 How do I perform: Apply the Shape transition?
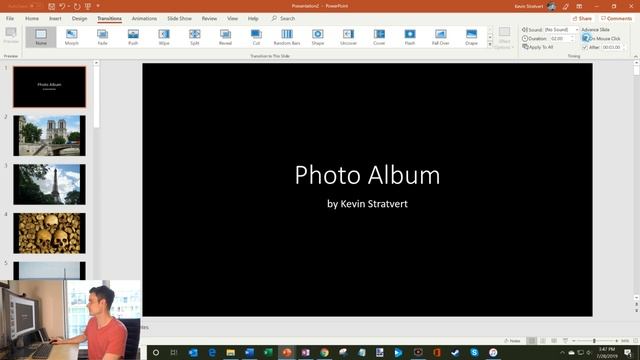318,37
